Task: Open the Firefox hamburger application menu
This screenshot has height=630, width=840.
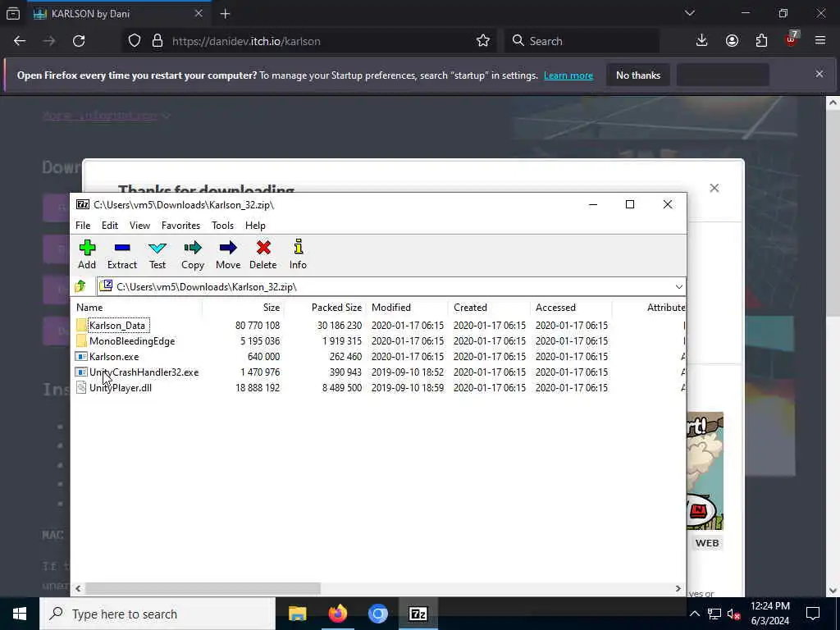Action: tap(820, 41)
